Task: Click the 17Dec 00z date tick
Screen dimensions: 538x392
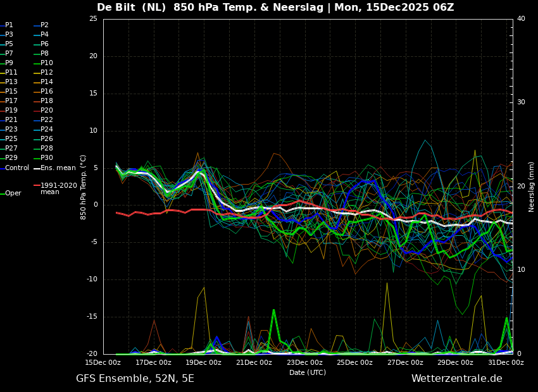Action: point(153,362)
